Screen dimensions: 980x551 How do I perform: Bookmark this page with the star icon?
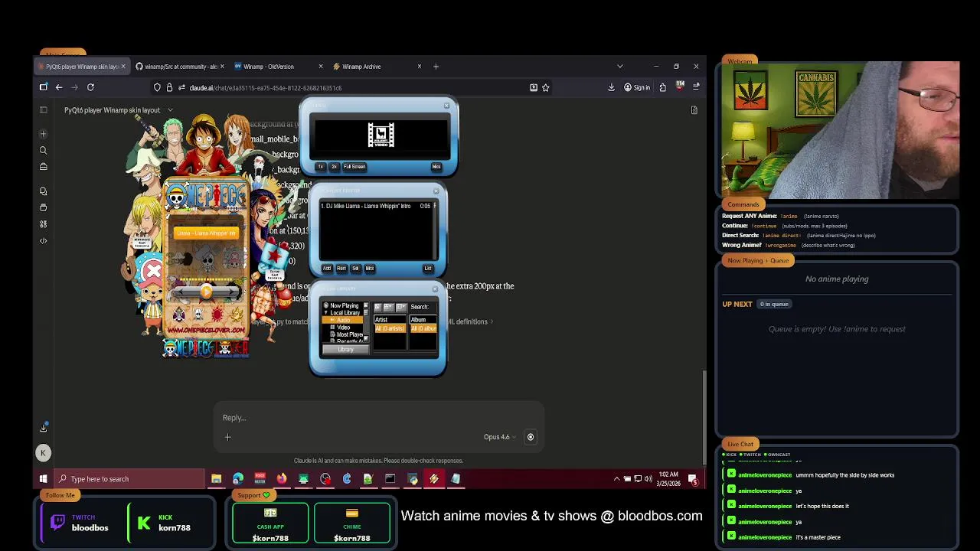[546, 87]
